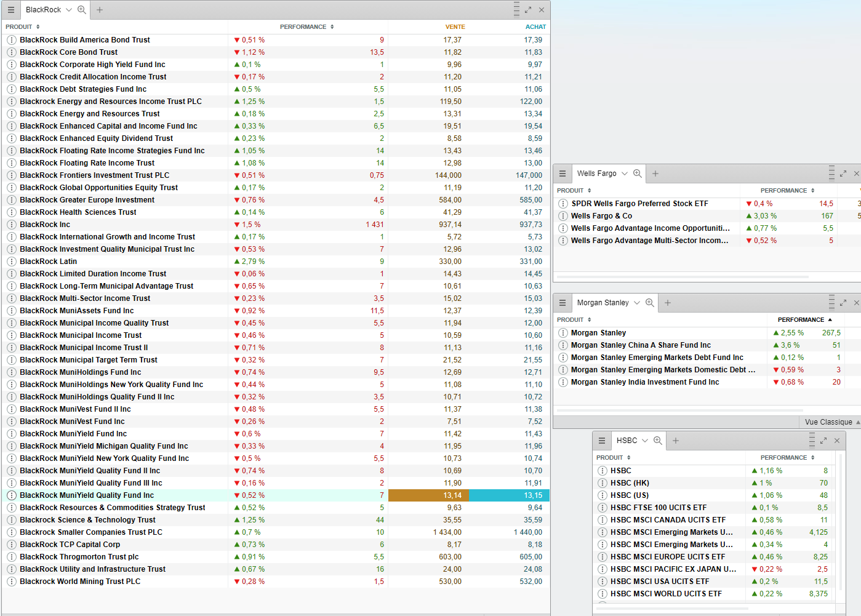
Task: Open options icon for BlackRock Core Bond Trust
Action: tap(12, 52)
